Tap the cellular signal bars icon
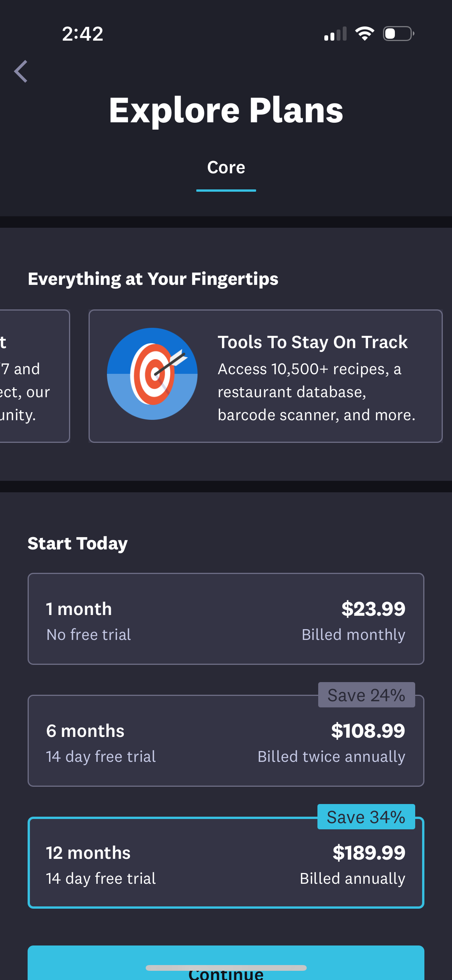The width and height of the screenshot is (452, 980). 335,34
